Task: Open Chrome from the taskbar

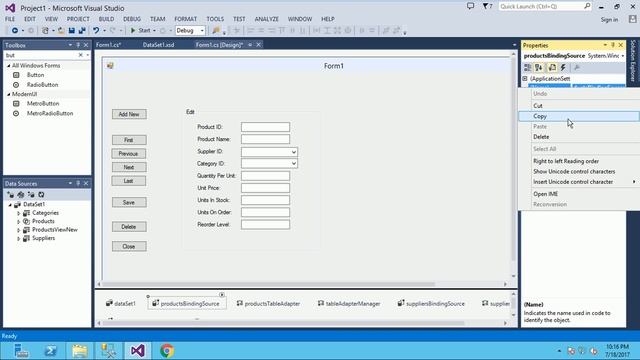Action: click(x=167, y=351)
